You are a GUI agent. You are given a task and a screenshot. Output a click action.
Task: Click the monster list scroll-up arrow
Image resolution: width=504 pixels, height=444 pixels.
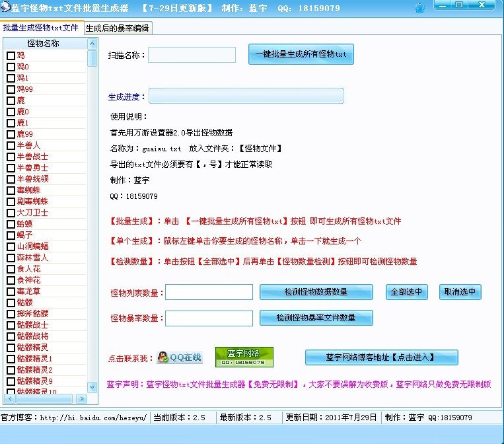coord(92,44)
